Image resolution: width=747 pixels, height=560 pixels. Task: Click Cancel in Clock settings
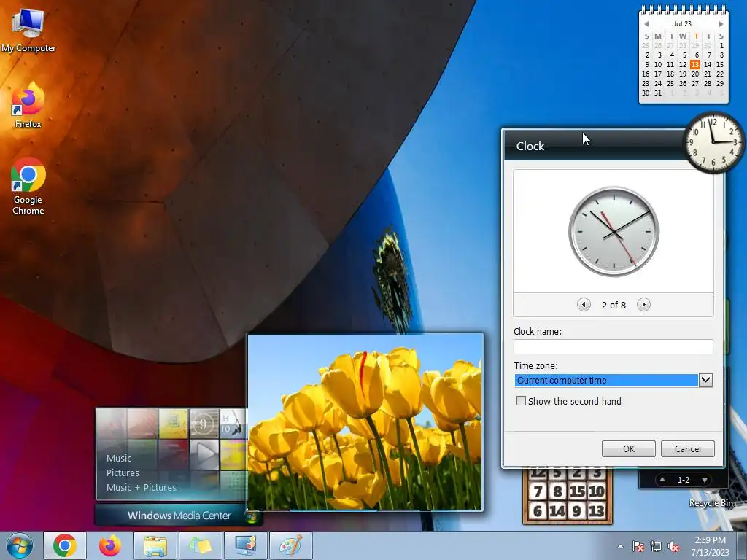click(x=687, y=448)
